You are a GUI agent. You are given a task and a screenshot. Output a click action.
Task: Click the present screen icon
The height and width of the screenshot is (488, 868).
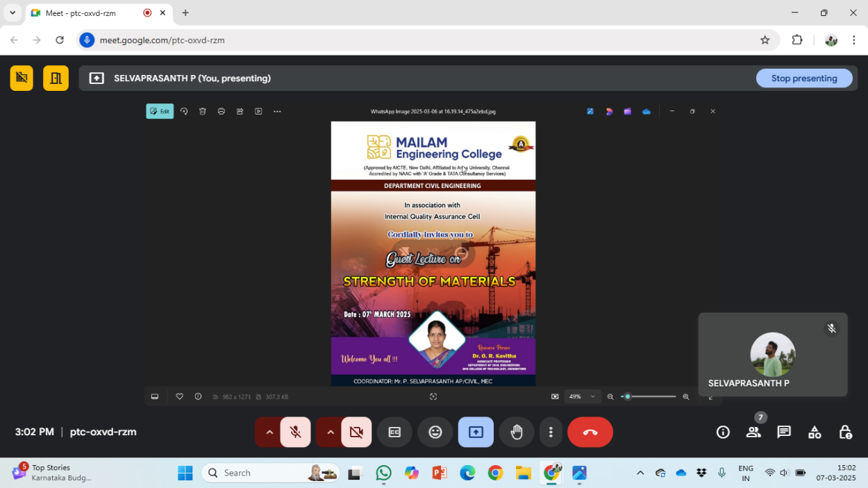pyautogui.click(x=476, y=432)
